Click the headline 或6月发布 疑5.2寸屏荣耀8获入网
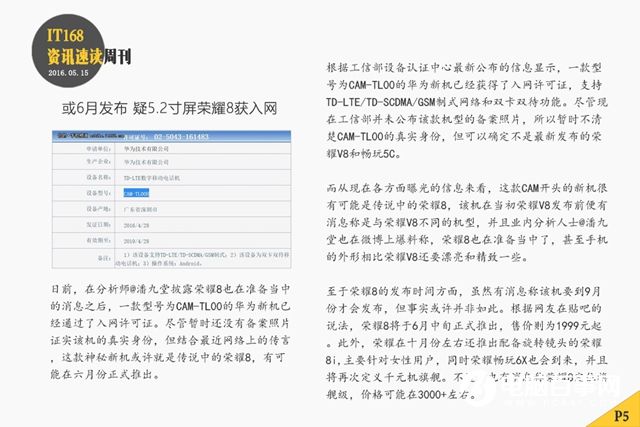This screenshot has height=427, width=640. (x=170, y=108)
